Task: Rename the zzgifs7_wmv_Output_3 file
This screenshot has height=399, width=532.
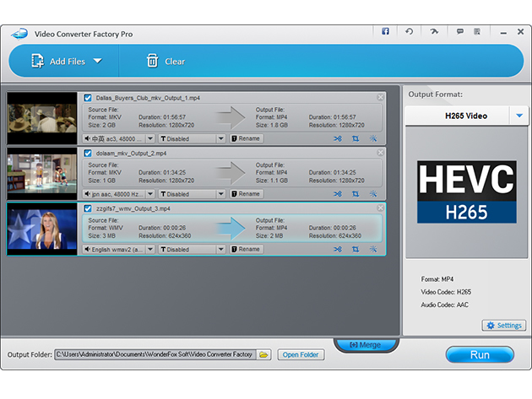Action: pyautogui.click(x=247, y=249)
